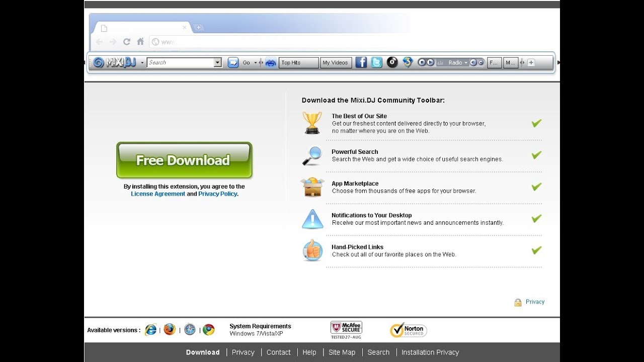Click the box icon for App Marketplace
Image resolution: width=644 pixels, height=362 pixels.
coord(312,187)
